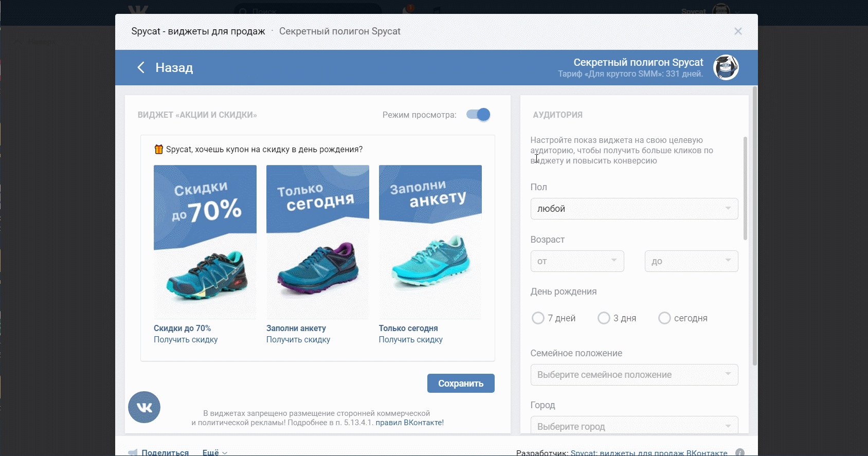868x456 pixels.
Task: Open the Секретный полигон Spycat community avatar
Action: tap(726, 67)
